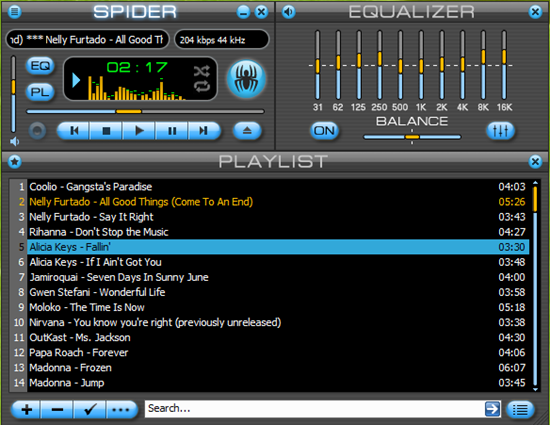
Task: Click the playlist Search field
Action: tap(314, 409)
